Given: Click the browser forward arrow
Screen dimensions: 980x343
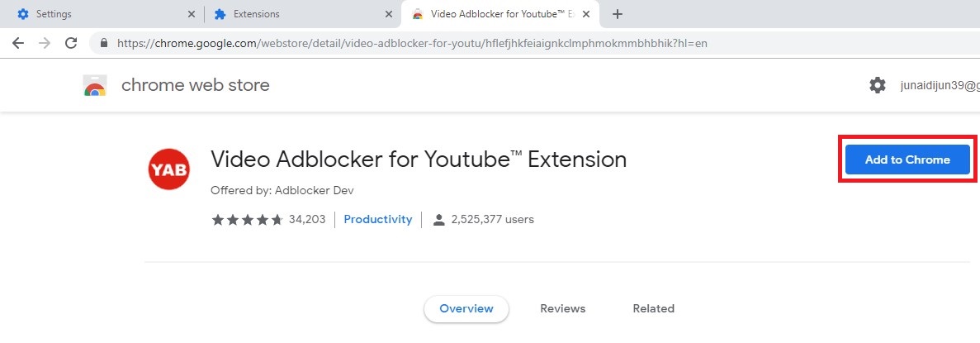Looking at the screenshot, I should click(x=45, y=43).
